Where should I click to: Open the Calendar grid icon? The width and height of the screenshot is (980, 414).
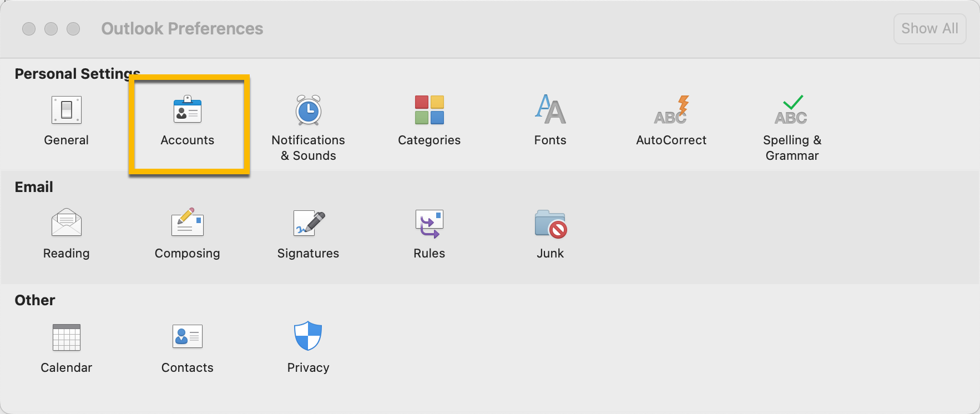point(67,337)
